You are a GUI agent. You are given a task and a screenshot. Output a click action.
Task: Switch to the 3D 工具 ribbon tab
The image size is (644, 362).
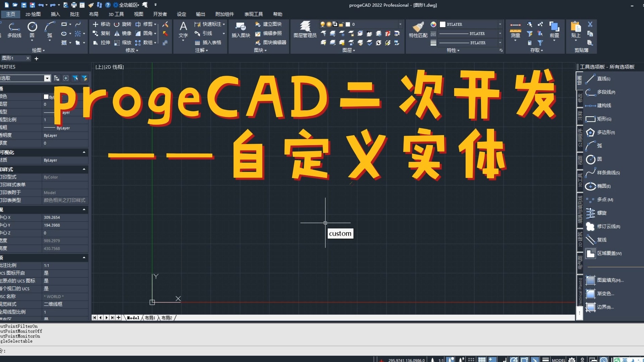(x=116, y=14)
